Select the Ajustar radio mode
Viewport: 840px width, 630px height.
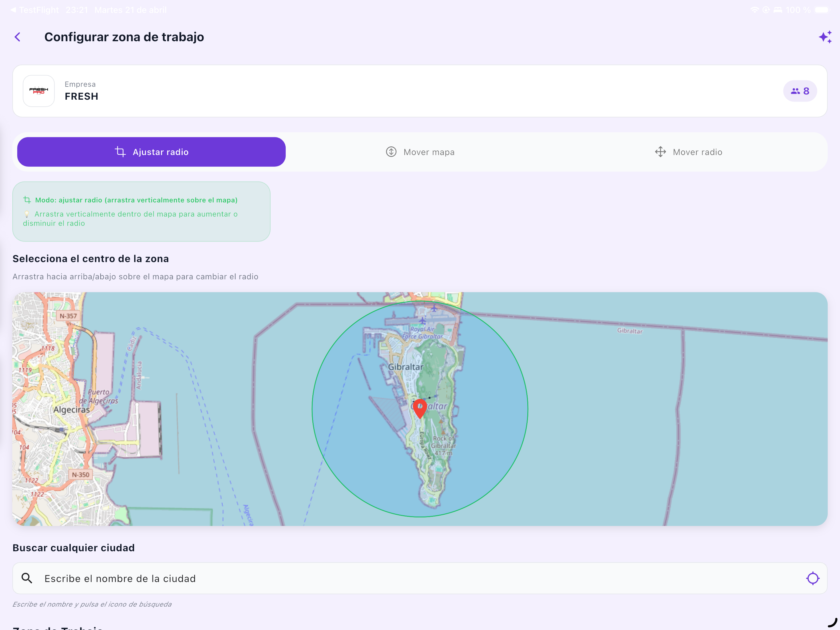pyautogui.click(x=151, y=152)
